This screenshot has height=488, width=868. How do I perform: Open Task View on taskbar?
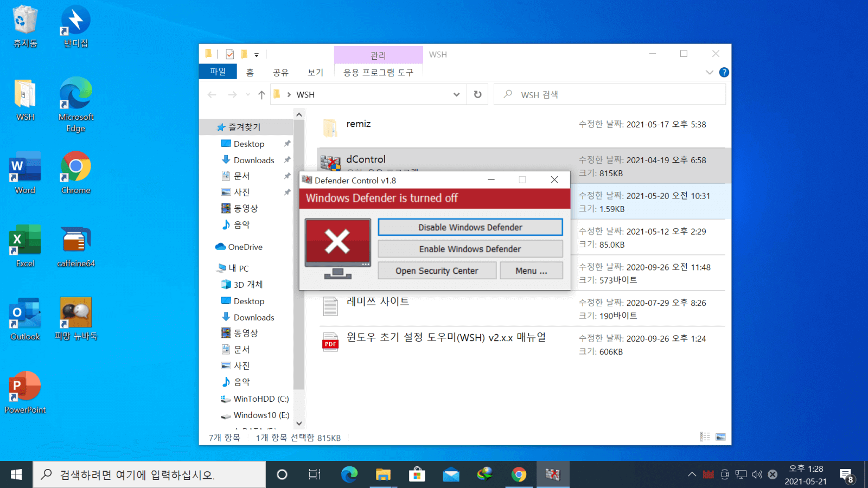click(315, 475)
